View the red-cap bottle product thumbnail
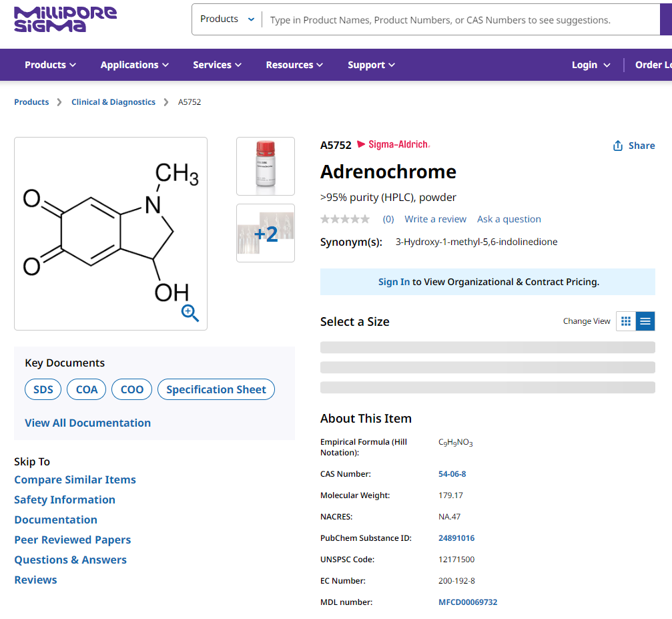Screen dimensions: 672x619 [266, 166]
